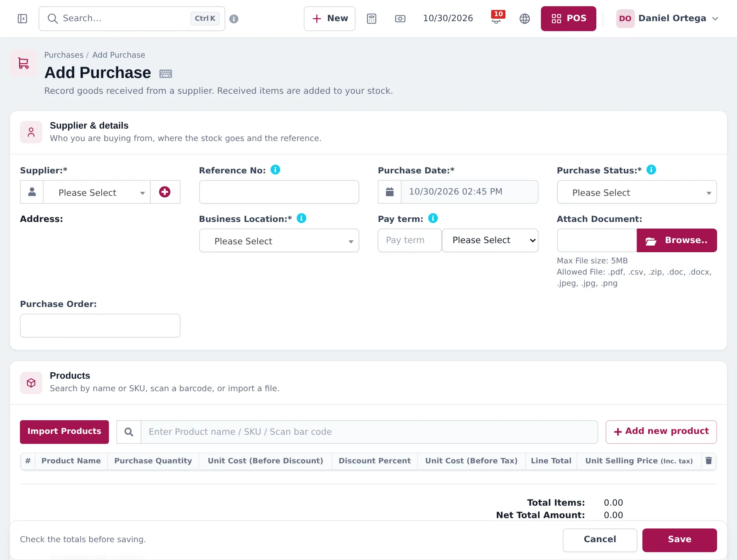The height and width of the screenshot is (560, 737).
Task: Open the Supplier dropdown
Action: coord(97,192)
